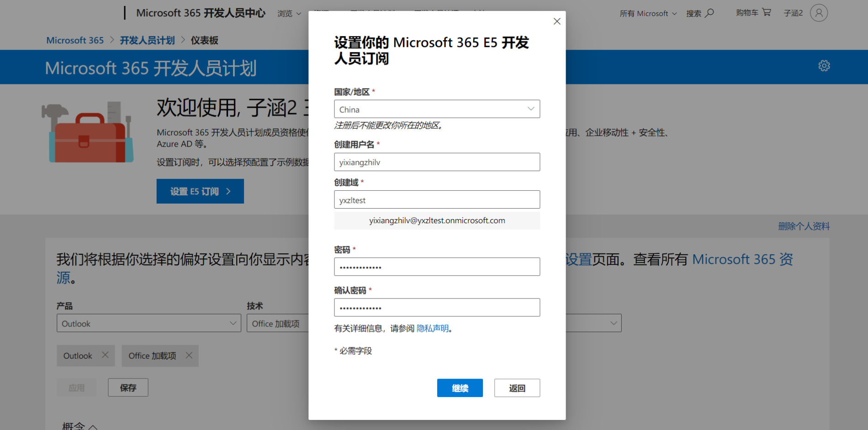Open the Microsoft 365 资源 link
This screenshot has width=868, height=430.
(742, 259)
